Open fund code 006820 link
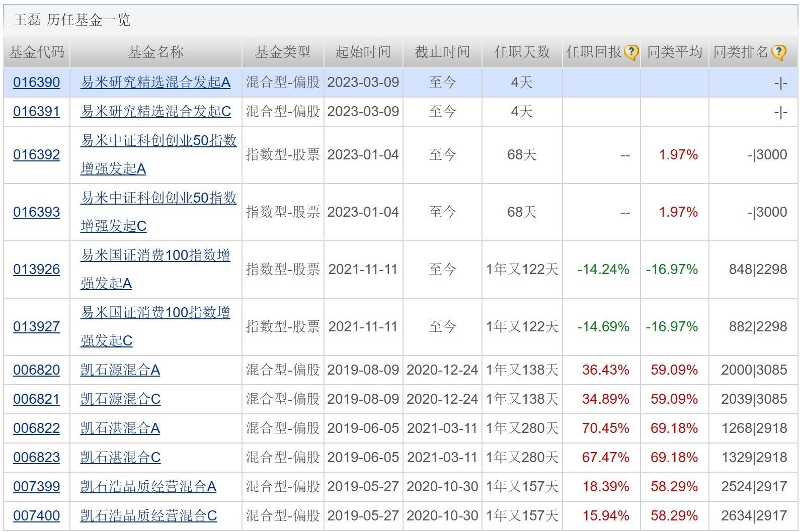Viewport: 800px width, 532px height. (x=37, y=370)
